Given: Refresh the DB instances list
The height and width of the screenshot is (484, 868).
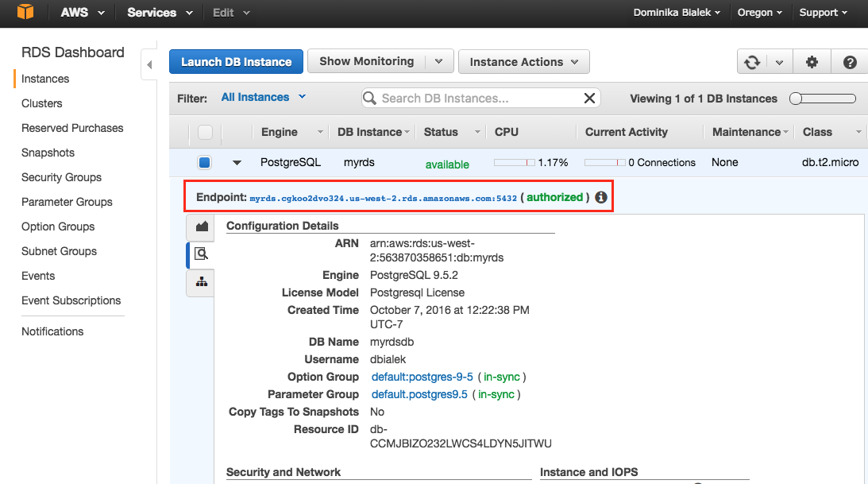Looking at the screenshot, I should tap(752, 62).
